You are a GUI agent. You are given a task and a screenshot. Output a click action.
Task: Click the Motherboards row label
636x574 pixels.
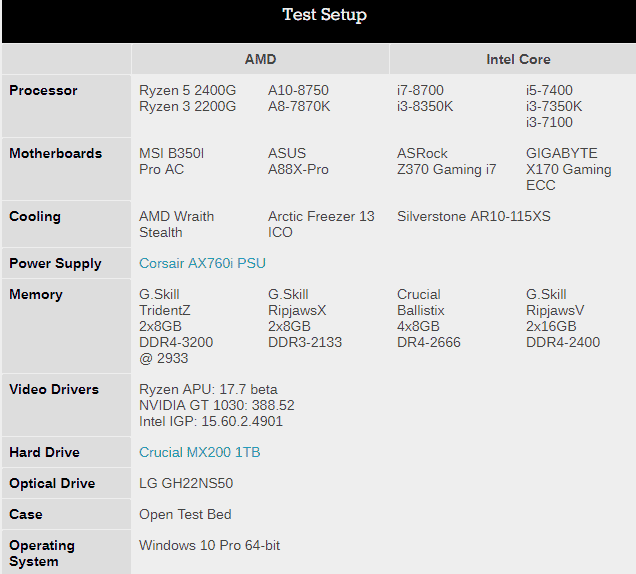[56, 153]
